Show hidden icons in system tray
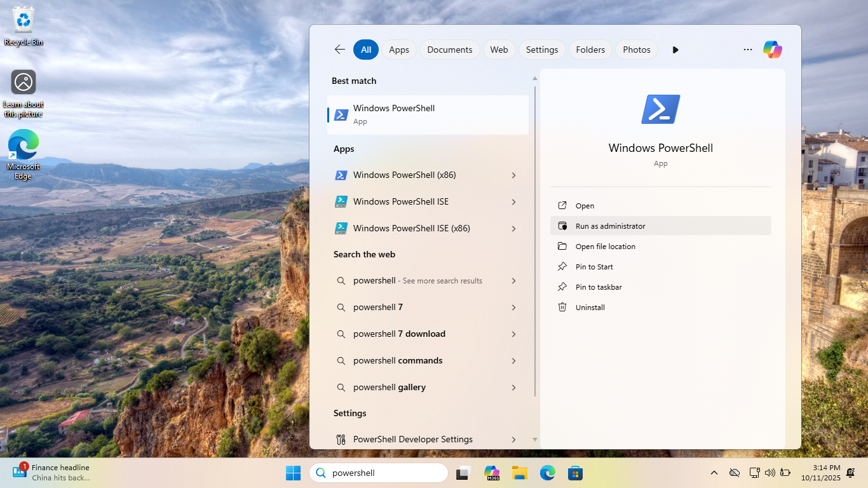This screenshot has height=488, width=868. [x=714, y=473]
